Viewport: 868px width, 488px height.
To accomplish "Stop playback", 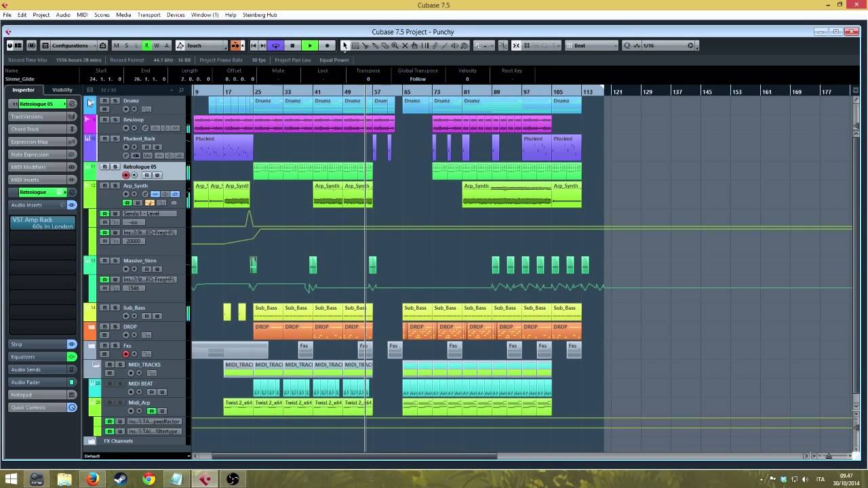I will [292, 45].
